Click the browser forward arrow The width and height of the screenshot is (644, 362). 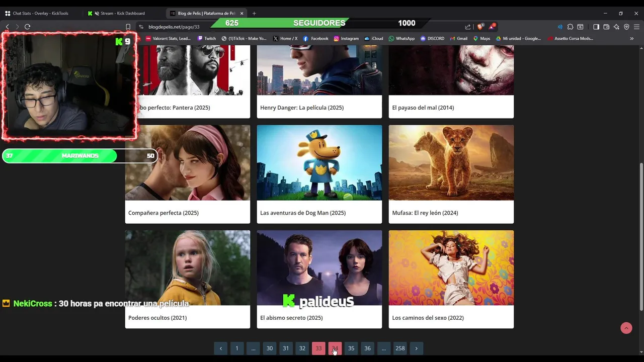pos(17,27)
